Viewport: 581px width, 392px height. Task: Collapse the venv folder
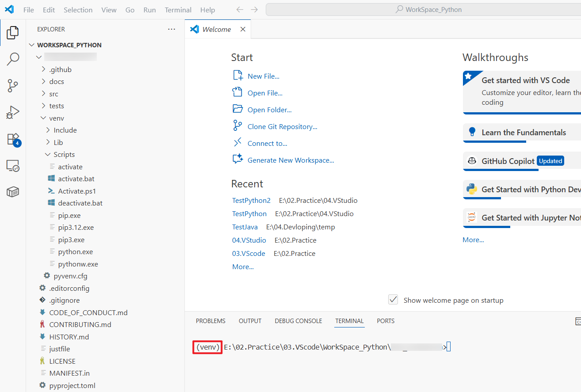[43, 118]
